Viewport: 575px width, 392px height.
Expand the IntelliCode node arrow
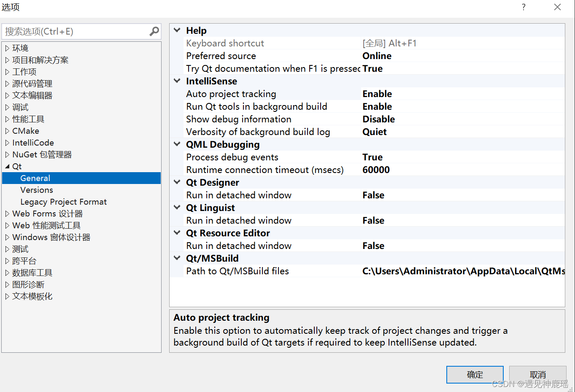(7, 143)
